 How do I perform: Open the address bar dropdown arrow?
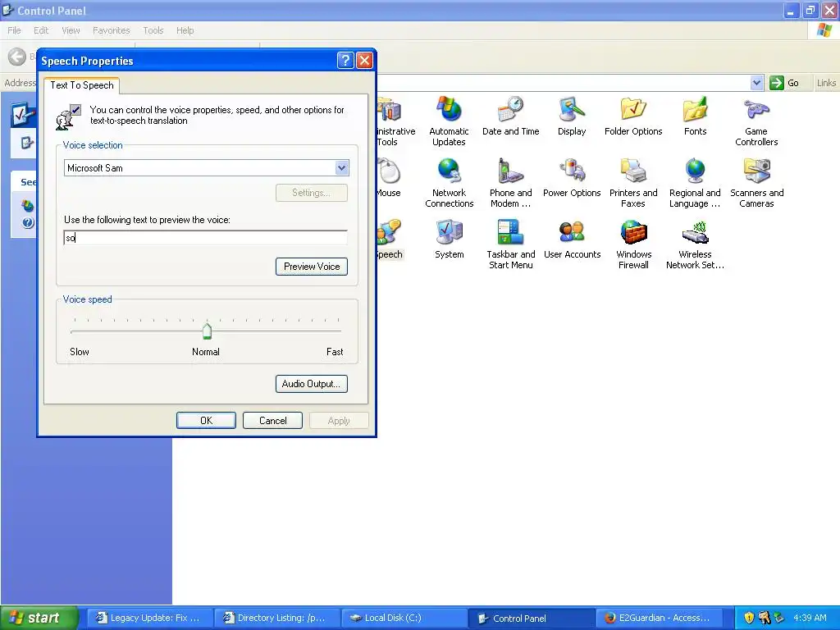[756, 83]
